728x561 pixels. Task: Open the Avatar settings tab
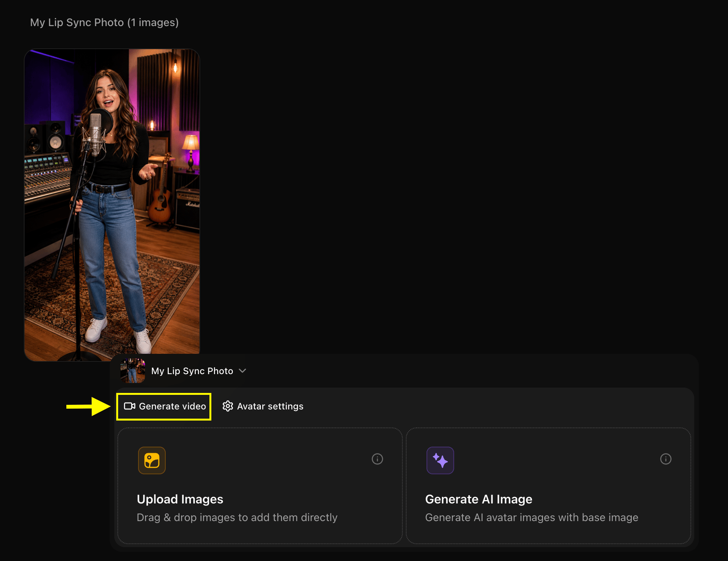(263, 406)
